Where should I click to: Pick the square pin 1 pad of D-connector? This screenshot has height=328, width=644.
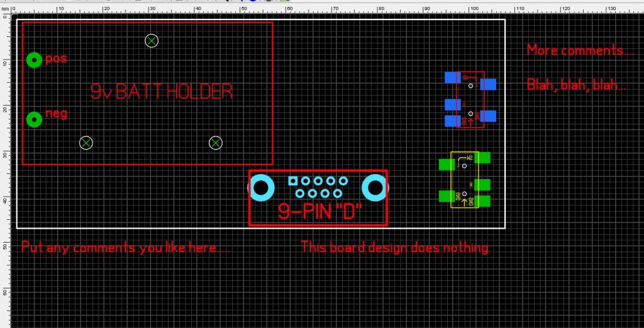pos(292,181)
